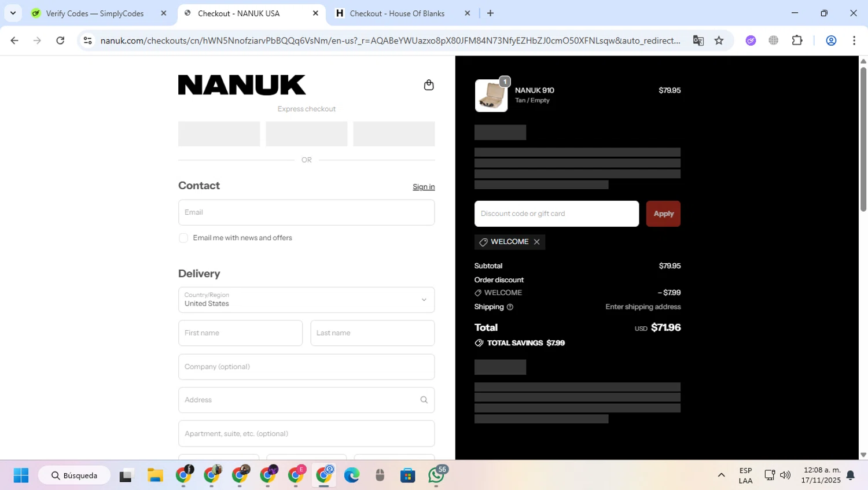Click the Address input field
The image size is (868, 490).
tap(307, 400)
